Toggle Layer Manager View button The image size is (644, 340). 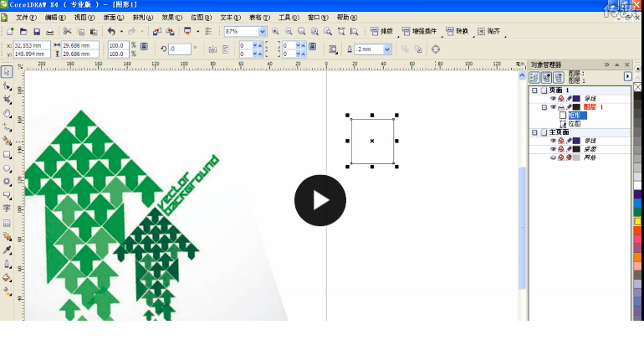coord(559,77)
